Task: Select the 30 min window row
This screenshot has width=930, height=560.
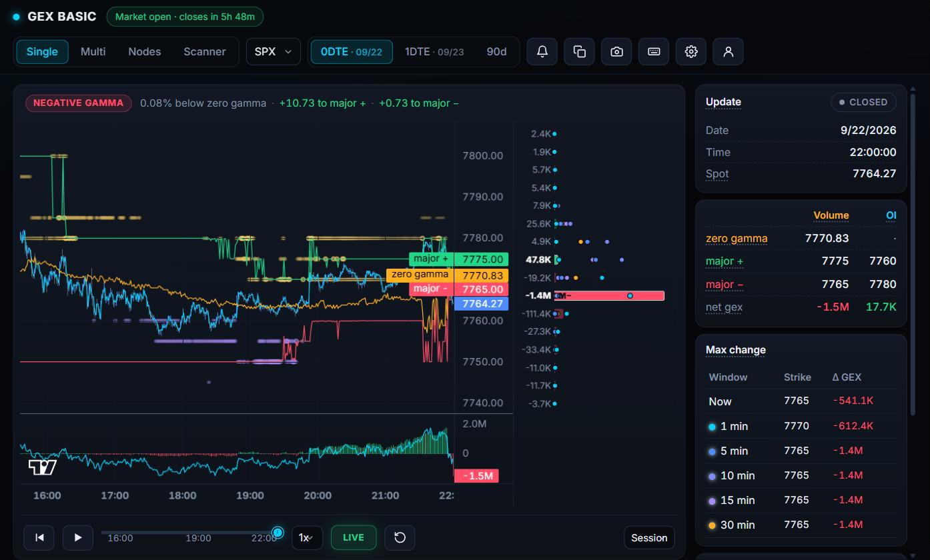Action: [x=801, y=525]
